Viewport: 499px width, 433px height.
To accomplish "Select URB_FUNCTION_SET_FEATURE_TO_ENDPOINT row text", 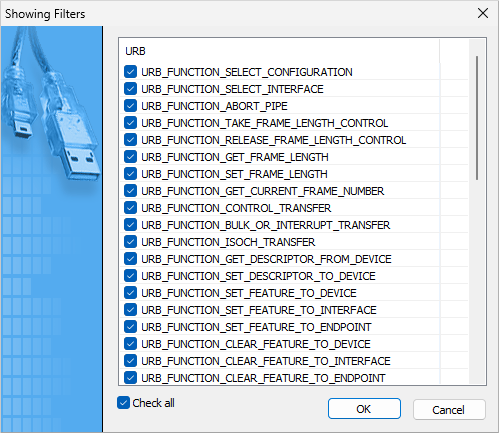I will pos(256,327).
